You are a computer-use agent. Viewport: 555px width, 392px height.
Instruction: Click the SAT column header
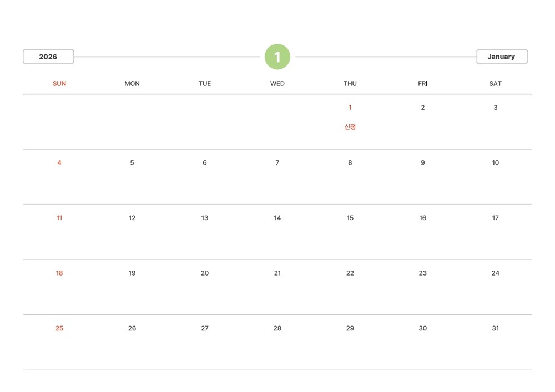coord(496,84)
